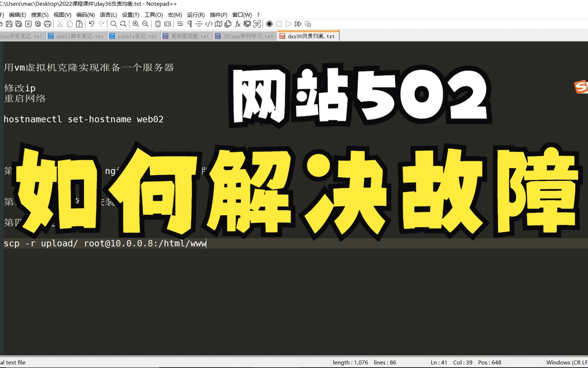The width and height of the screenshot is (588, 368).
Task: Click the scp -r upload line
Action: coord(105,243)
